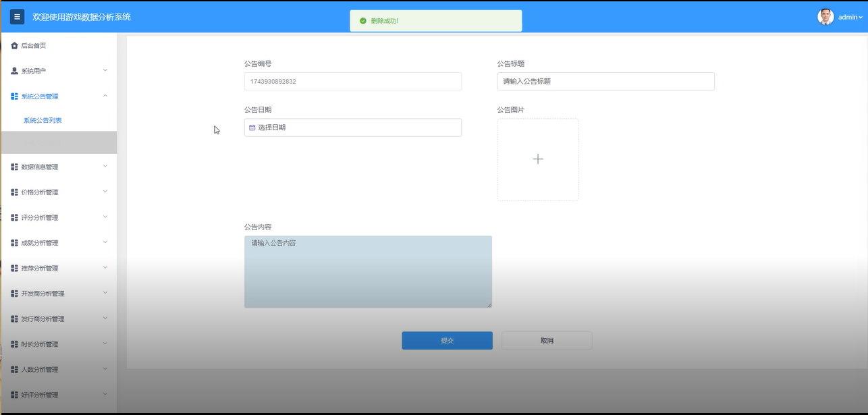
Task: Select the icon beside 价格分析管理
Action: 13,192
